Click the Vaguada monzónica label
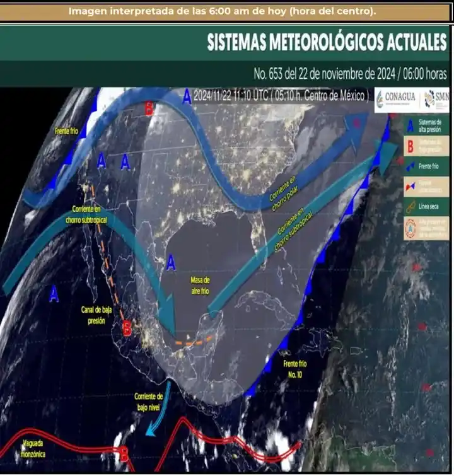Viewport: 454px width, 476px height. click(x=33, y=449)
